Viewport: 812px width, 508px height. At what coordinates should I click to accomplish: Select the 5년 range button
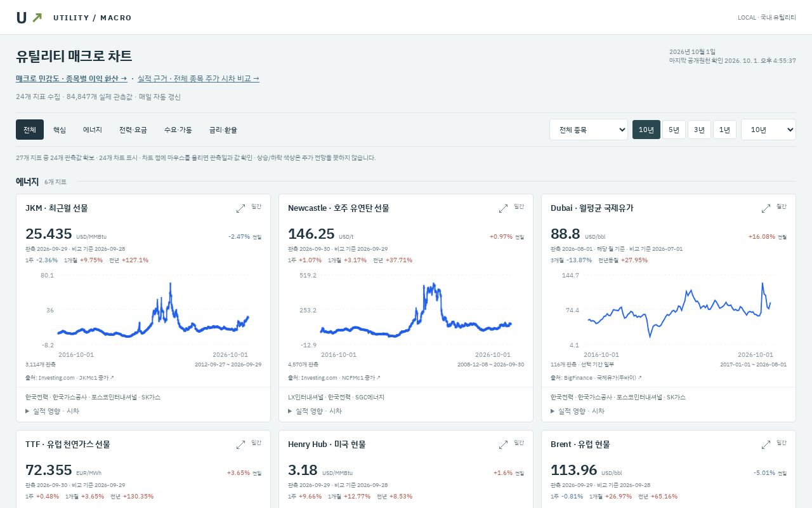click(x=674, y=130)
